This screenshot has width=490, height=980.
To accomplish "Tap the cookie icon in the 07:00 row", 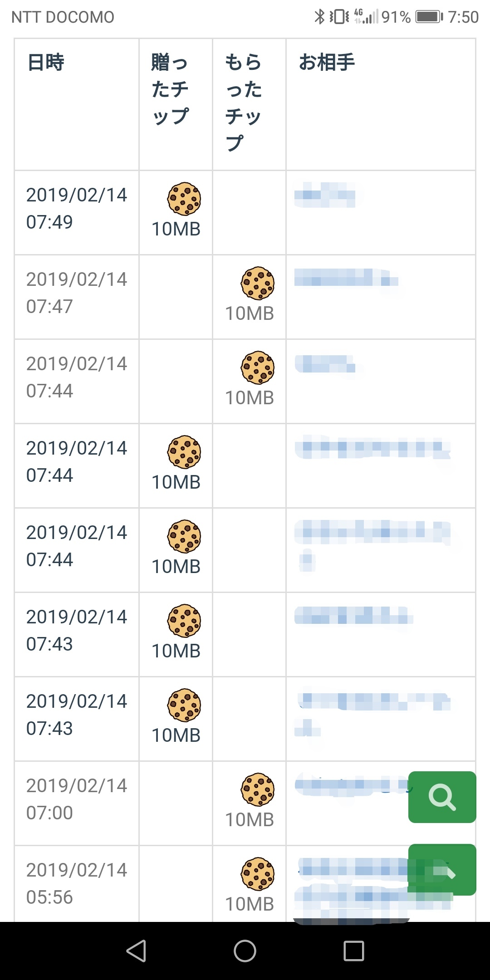I will (x=257, y=789).
